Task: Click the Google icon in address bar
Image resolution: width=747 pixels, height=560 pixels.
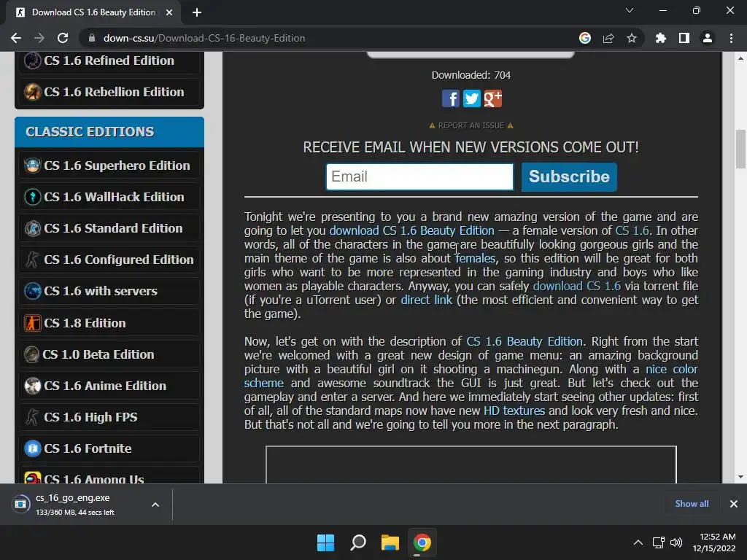Action: click(x=584, y=38)
